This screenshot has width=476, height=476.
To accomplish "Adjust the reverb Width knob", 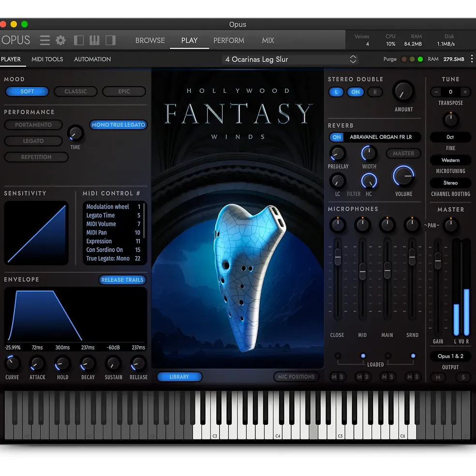I will point(369,154).
